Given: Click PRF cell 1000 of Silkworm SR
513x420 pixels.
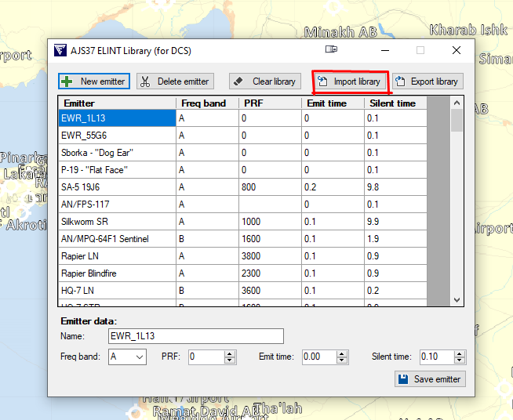Looking at the screenshot, I should coord(271,222).
